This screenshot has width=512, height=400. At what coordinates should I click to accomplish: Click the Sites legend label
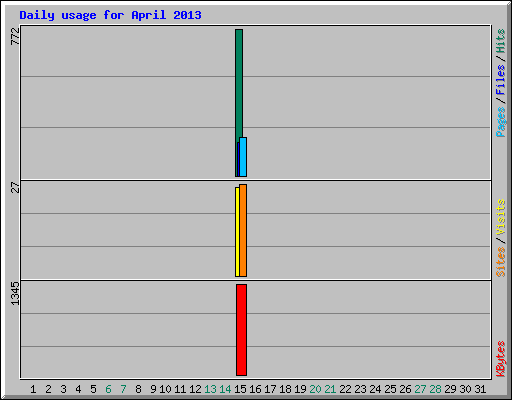point(501,262)
